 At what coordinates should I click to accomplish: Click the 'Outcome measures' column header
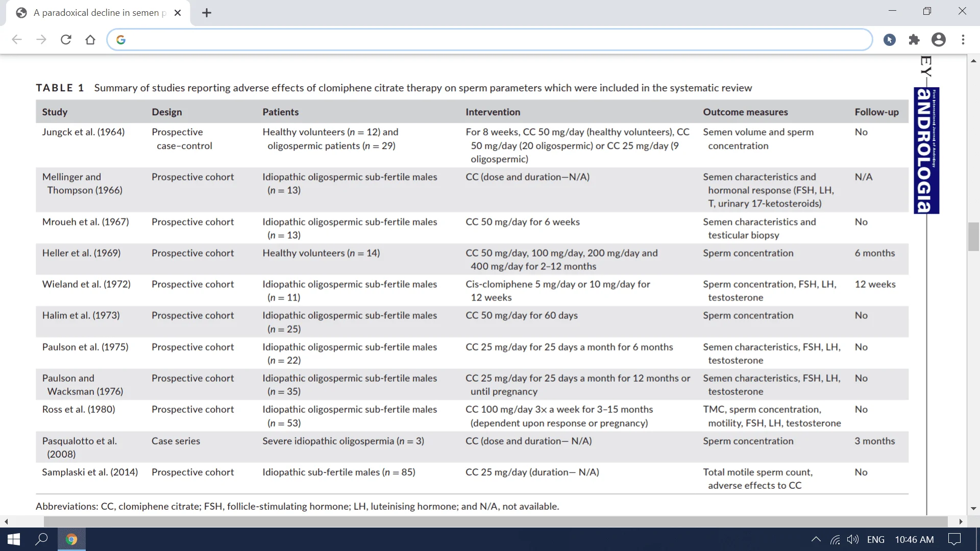(x=745, y=112)
